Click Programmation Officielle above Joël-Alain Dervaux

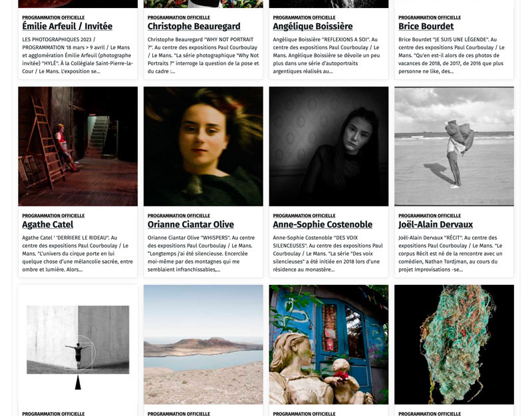[x=430, y=216]
